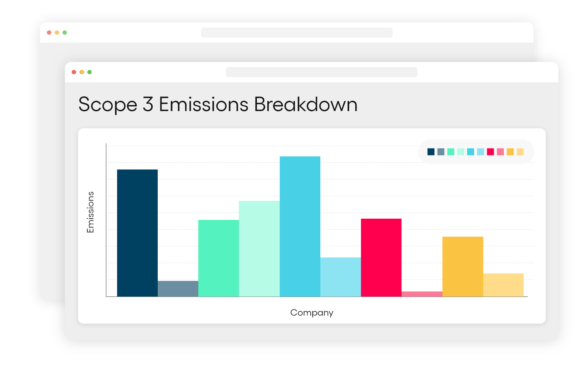Click the crimson red legend swatch

(490, 152)
